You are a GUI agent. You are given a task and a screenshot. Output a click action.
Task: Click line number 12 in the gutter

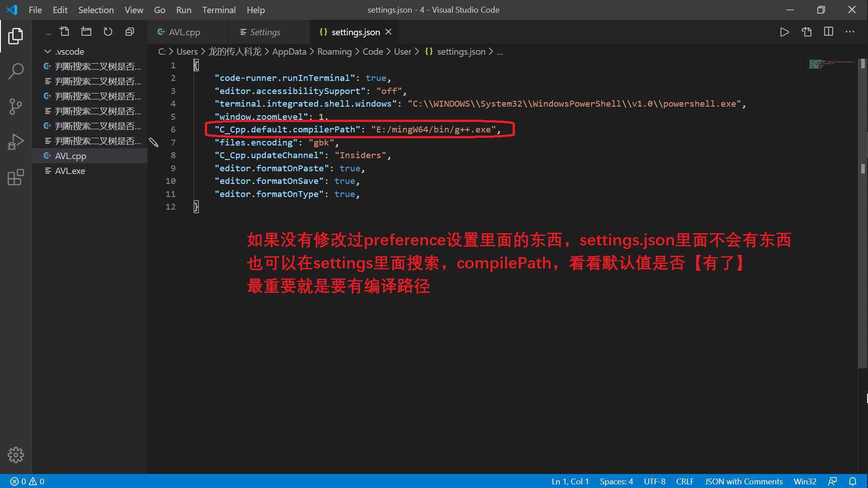pyautogui.click(x=170, y=207)
